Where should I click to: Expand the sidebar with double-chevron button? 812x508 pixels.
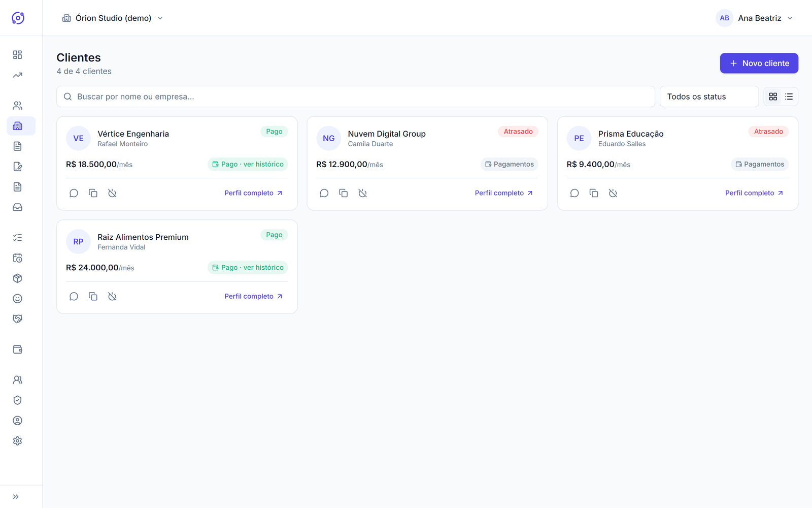[x=16, y=497]
